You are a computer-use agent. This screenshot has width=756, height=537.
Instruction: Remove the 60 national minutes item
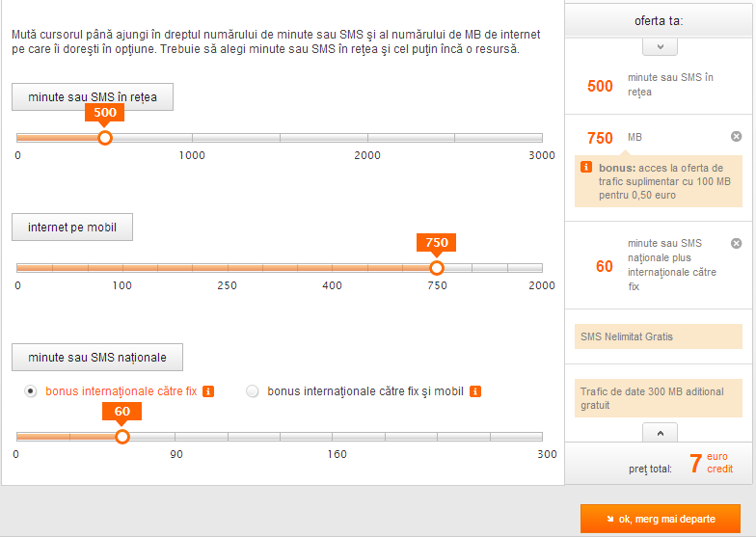(737, 243)
